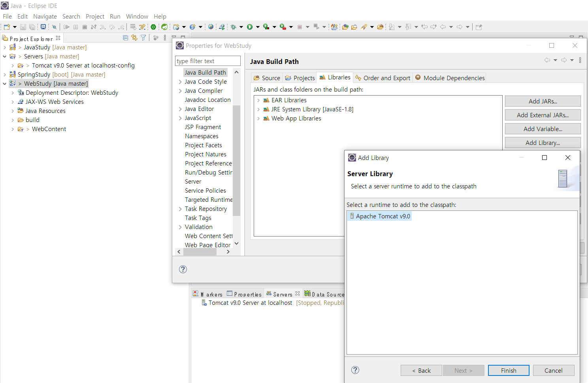
Task: Click the Open Web Browser globe icon
Action: 211,27
